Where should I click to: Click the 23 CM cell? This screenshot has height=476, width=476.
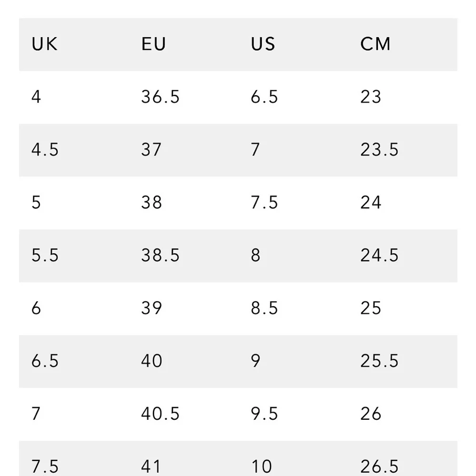[371, 97]
